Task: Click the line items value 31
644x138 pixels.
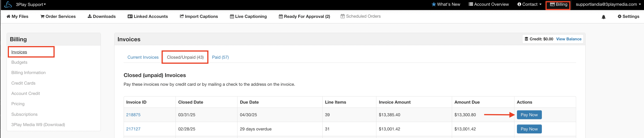Action: [327, 129]
